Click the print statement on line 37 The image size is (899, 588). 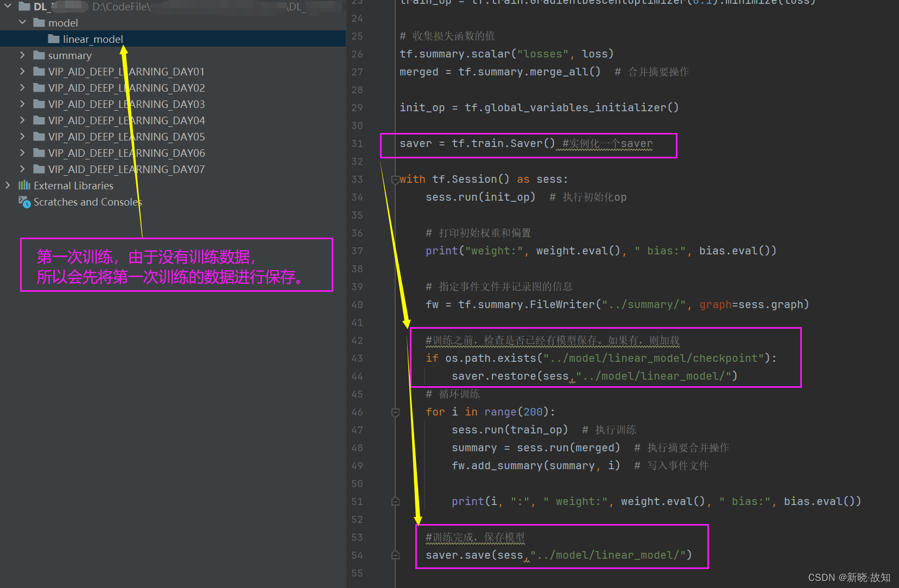coord(601,251)
